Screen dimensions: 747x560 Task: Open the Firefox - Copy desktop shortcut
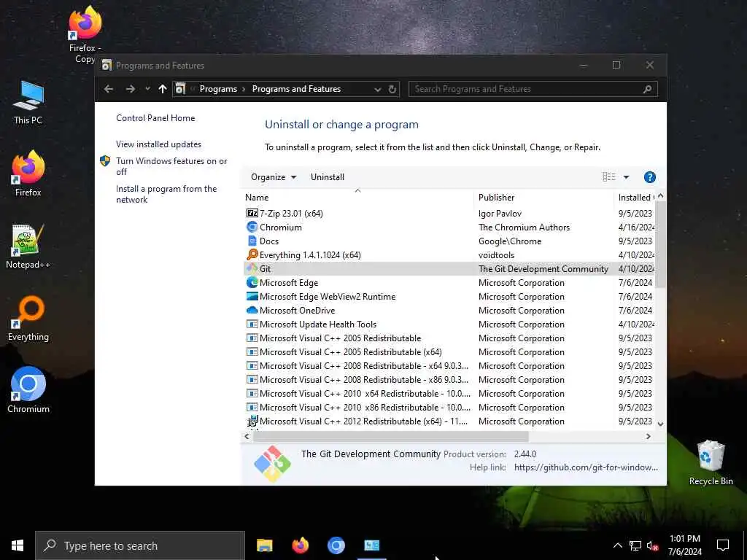(x=85, y=35)
